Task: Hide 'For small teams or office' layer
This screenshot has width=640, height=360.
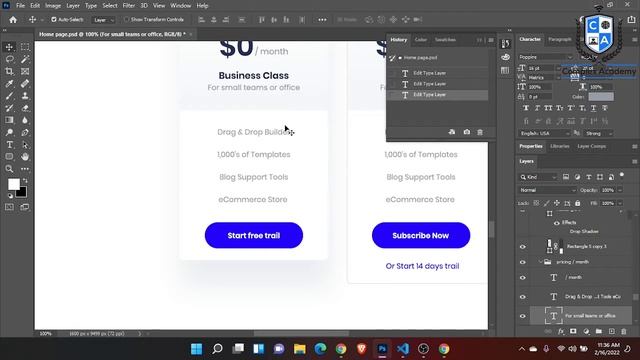Action: 523,316
